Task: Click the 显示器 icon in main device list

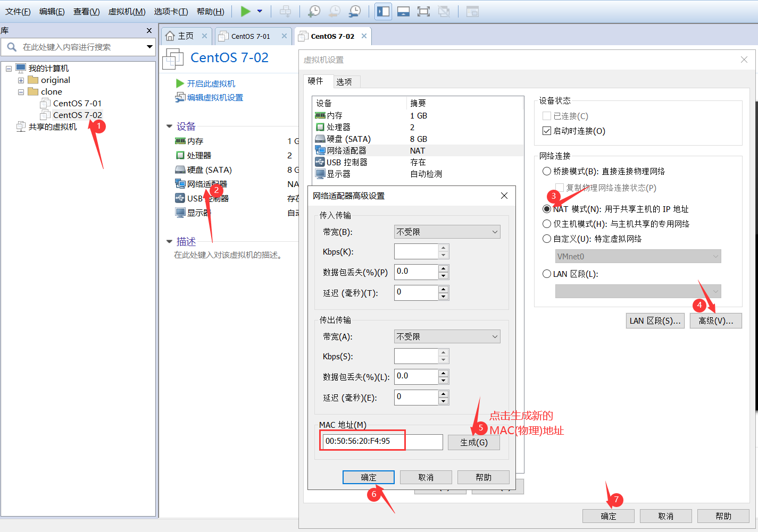Action: [x=180, y=213]
